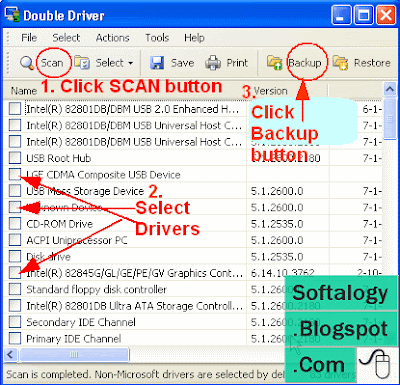Click the Double Driver title bar app icon

[12, 15]
